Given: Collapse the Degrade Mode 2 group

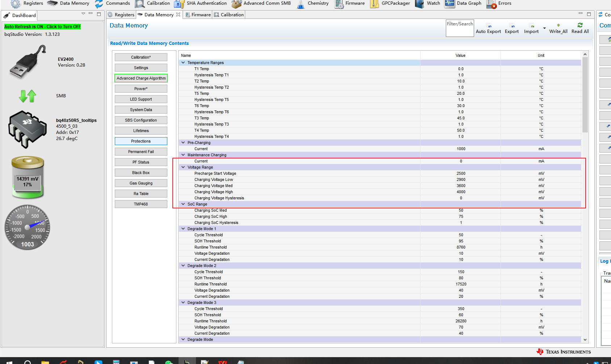Looking at the screenshot, I should (183, 266).
